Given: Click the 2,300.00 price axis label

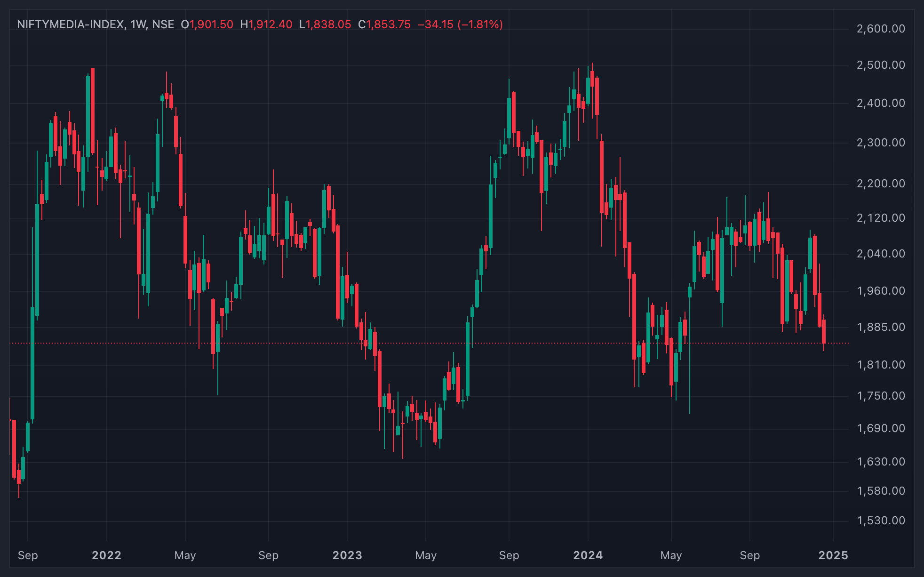Looking at the screenshot, I should [x=881, y=143].
